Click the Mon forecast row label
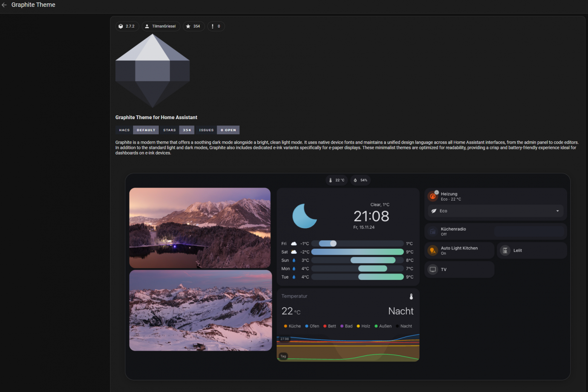Screen dimensions: 588x392 (x=285, y=269)
